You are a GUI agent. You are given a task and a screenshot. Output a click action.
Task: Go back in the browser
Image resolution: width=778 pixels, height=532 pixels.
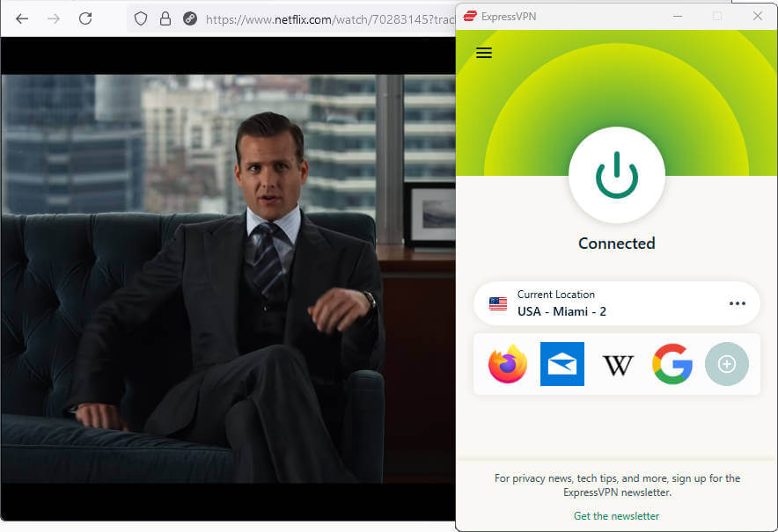pyautogui.click(x=22, y=18)
